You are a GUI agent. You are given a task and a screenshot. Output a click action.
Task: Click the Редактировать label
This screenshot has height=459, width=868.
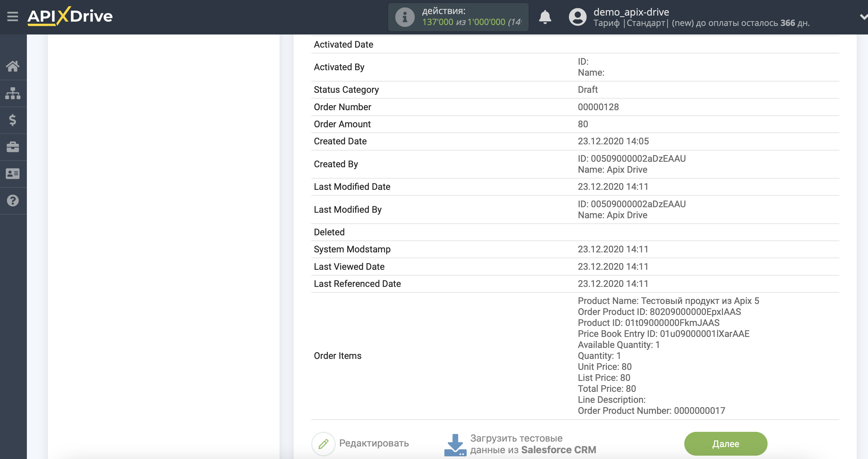tap(374, 443)
